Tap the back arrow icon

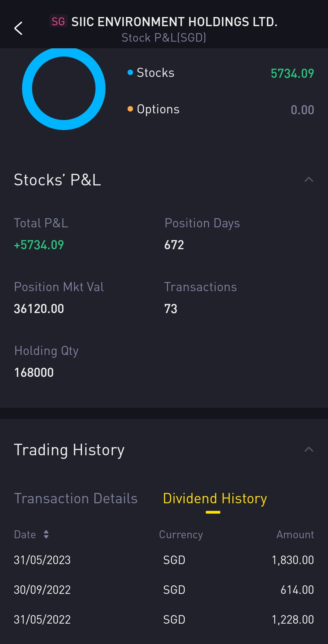pos(19,28)
